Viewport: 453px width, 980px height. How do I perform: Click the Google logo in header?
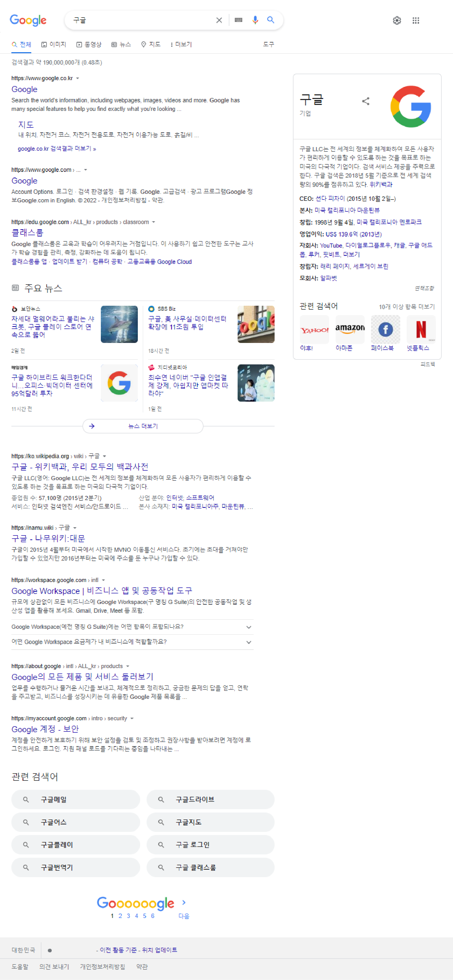click(x=28, y=20)
